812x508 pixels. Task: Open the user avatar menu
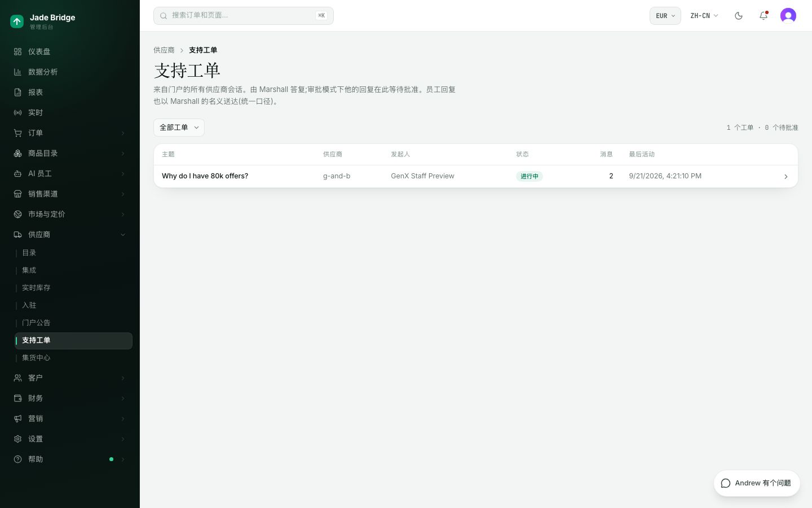788,16
